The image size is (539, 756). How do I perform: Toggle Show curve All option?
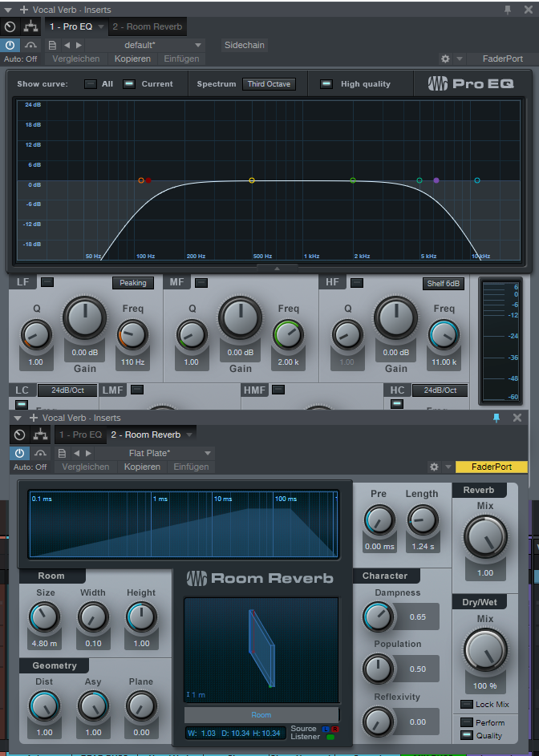pos(91,84)
